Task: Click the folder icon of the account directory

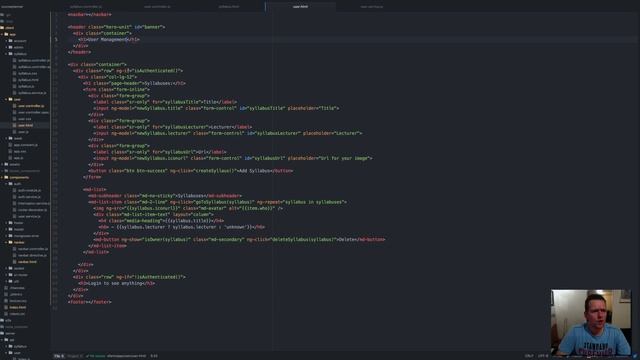Action: (11, 41)
